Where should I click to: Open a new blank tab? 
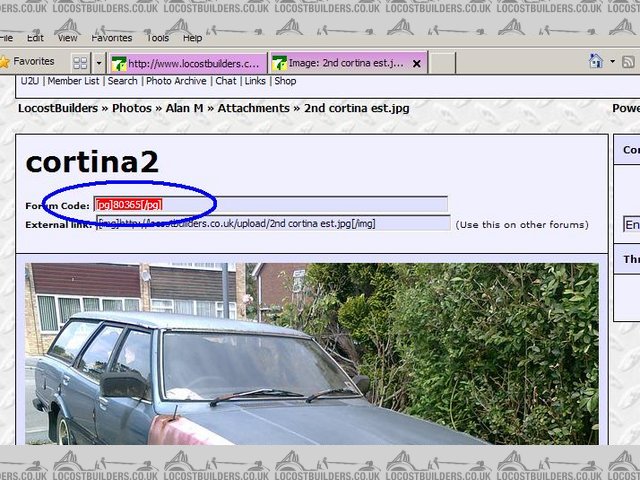click(442, 63)
